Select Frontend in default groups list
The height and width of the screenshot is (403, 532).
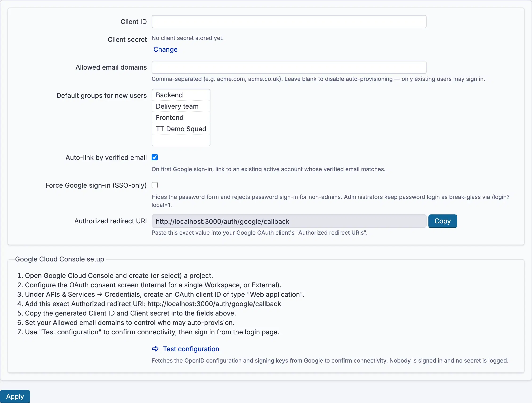click(181, 118)
